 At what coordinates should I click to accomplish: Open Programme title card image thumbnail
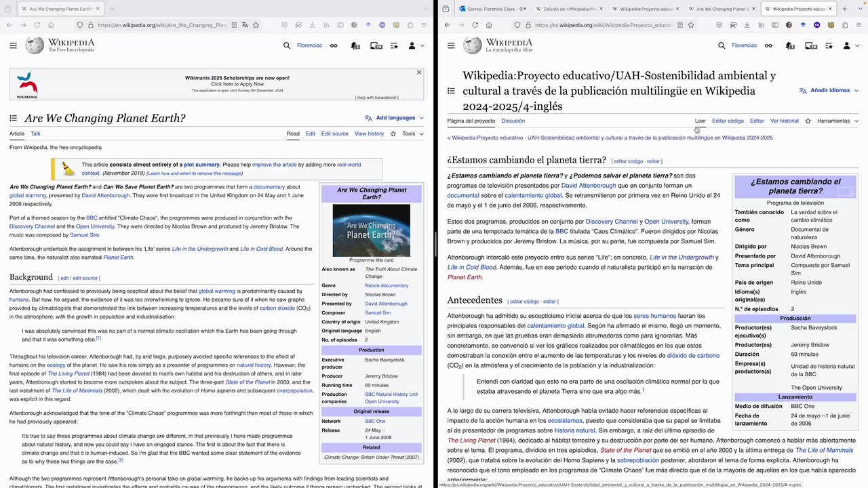pos(371,230)
